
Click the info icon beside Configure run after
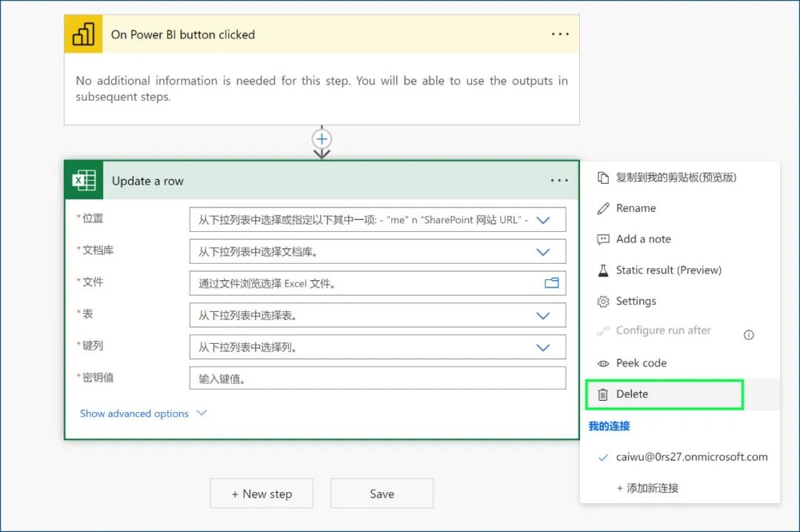[x=748, y=334]
